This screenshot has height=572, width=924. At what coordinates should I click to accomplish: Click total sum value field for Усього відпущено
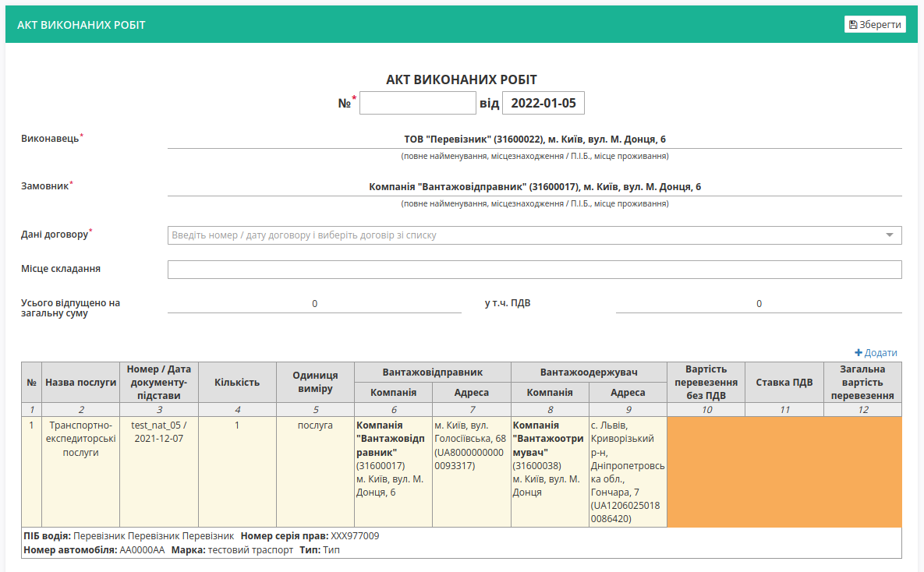point(314,303)
